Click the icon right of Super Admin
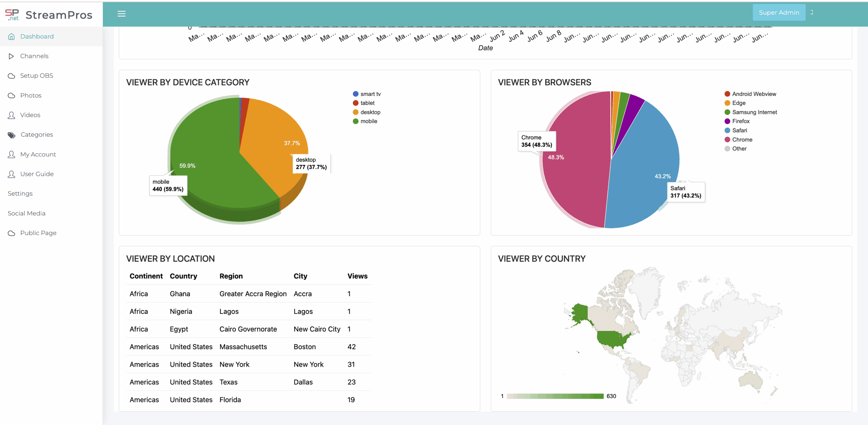Viewport: 868px width, 425px height. (812, 12)
